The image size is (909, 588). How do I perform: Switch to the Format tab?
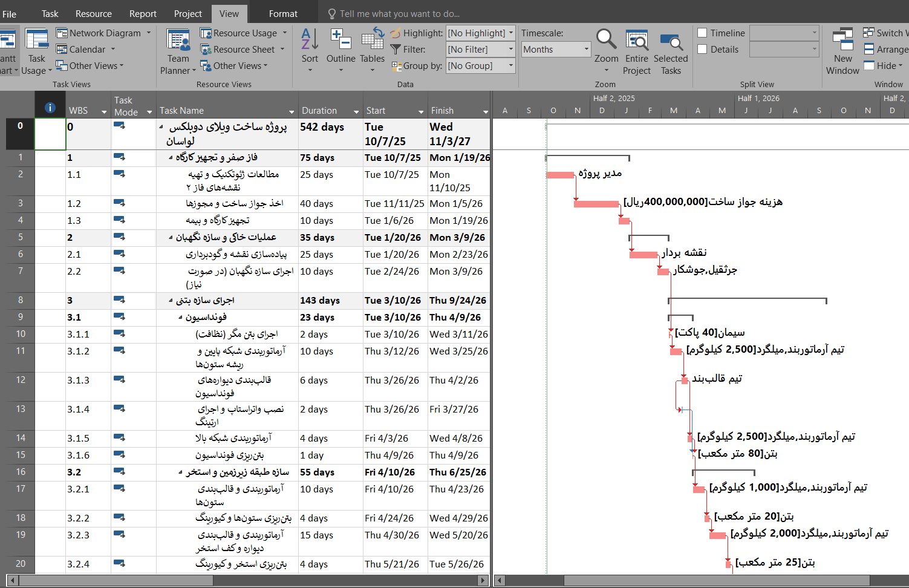coord(283,13)
